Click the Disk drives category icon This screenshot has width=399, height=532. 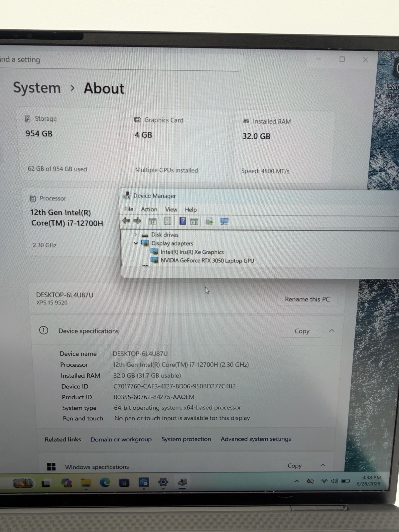tap(145, 235)
